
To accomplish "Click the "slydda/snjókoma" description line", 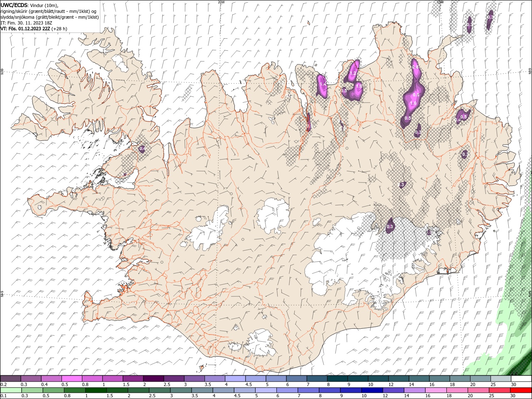I will (x=49, y=17).
